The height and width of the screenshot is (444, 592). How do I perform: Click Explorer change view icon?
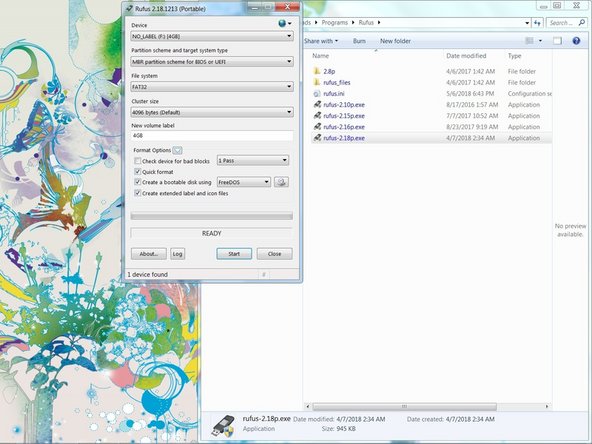pos(530,41)
